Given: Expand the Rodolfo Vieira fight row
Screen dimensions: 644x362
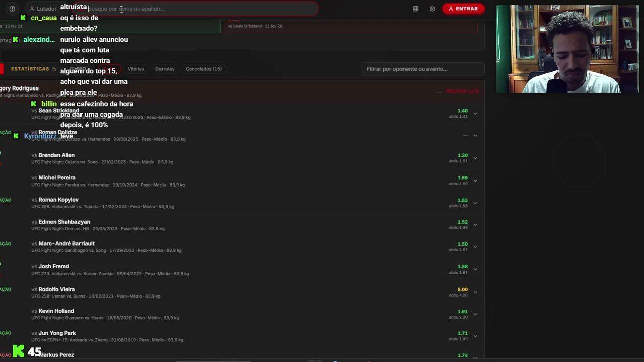Looking at the screenshot, I should 475,292.
